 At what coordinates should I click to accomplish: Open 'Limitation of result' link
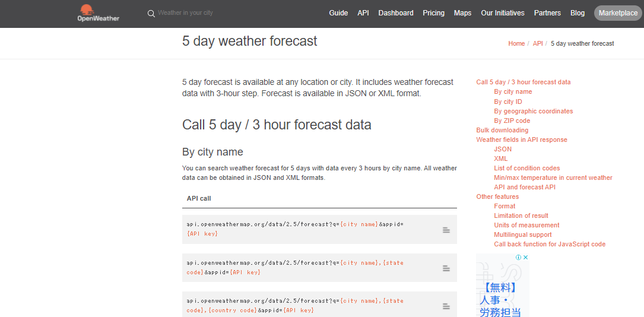pyautogui.click(x=521, y=215)
